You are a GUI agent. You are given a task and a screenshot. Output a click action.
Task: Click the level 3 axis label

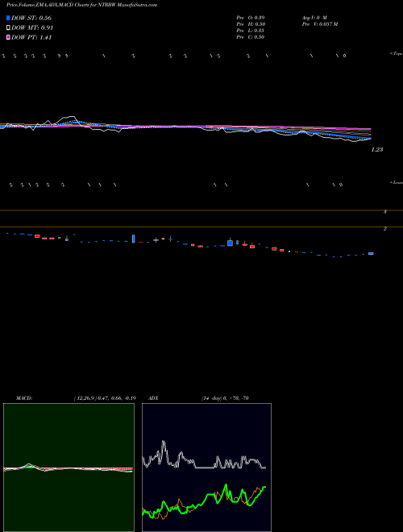point(384,212)
